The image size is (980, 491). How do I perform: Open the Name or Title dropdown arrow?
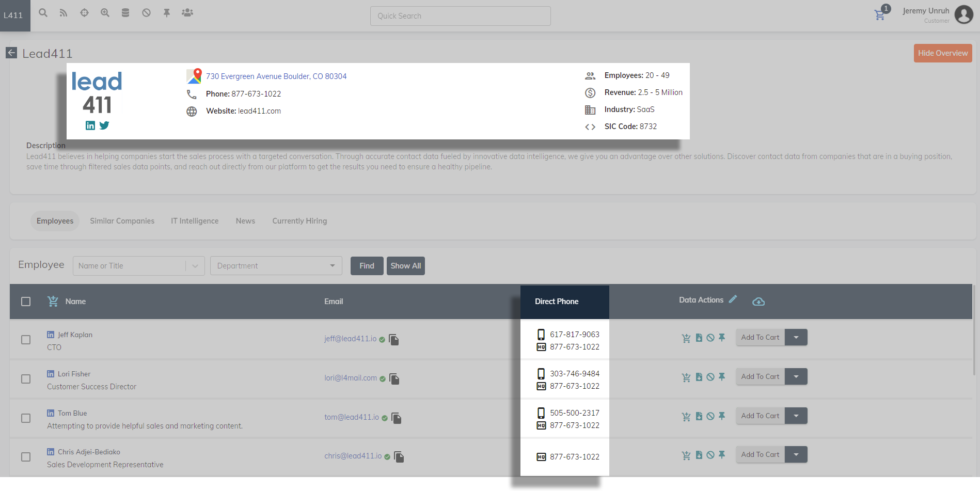coord(195,266)
